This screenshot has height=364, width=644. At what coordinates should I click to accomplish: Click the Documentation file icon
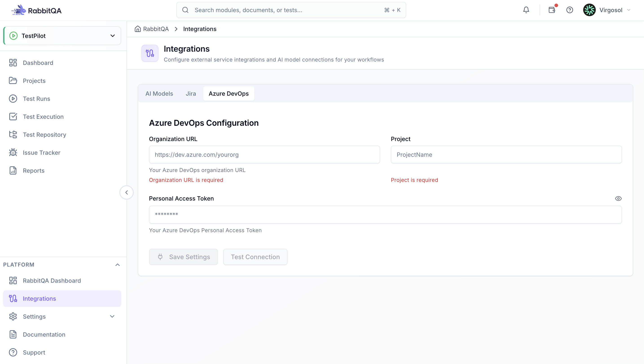pos(13,335)
